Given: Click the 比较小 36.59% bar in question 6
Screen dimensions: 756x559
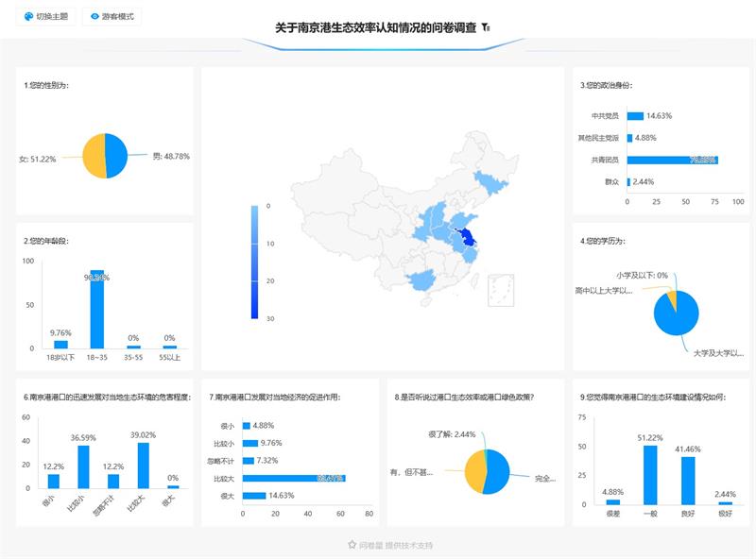Looking at the screenshot, I should pos(83,466).
